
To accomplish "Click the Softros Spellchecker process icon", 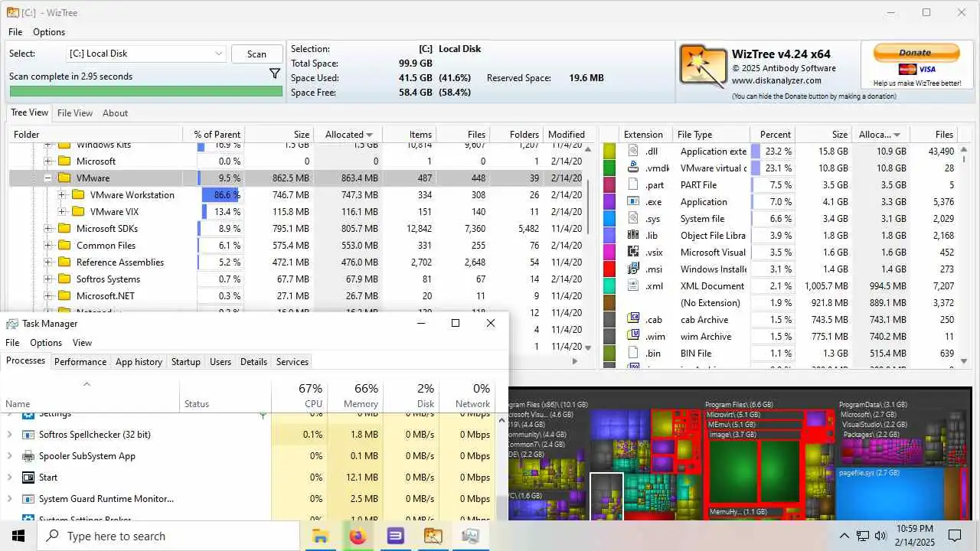I will pyautogui.click(x=28, y=435).
